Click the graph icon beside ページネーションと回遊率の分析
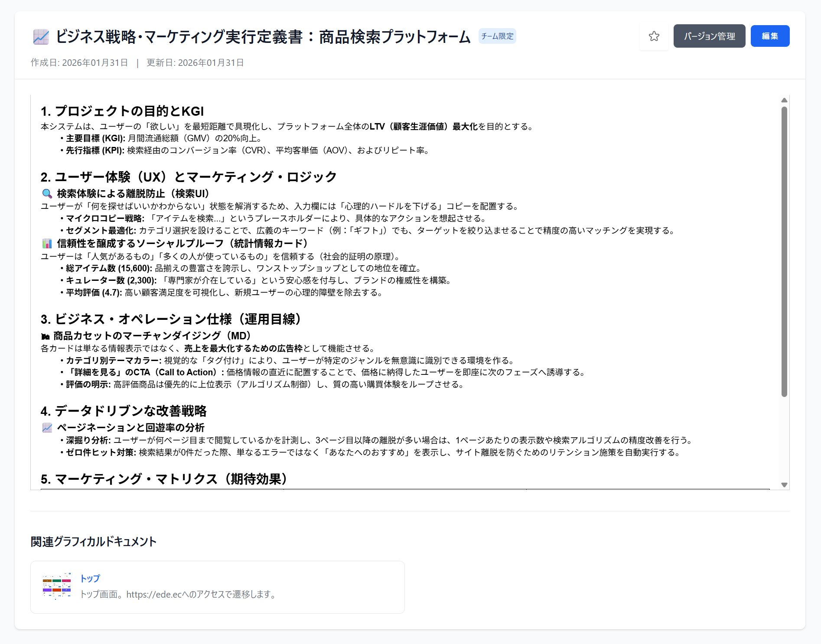Screen dimensions: 821x644 pyautogui.click(x=47, y=428)
